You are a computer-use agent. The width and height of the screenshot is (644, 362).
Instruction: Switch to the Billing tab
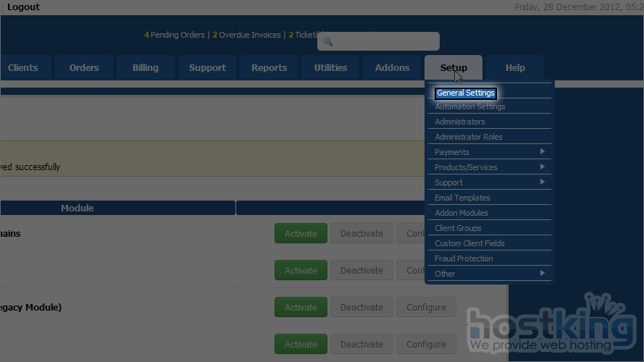[145, 67]
